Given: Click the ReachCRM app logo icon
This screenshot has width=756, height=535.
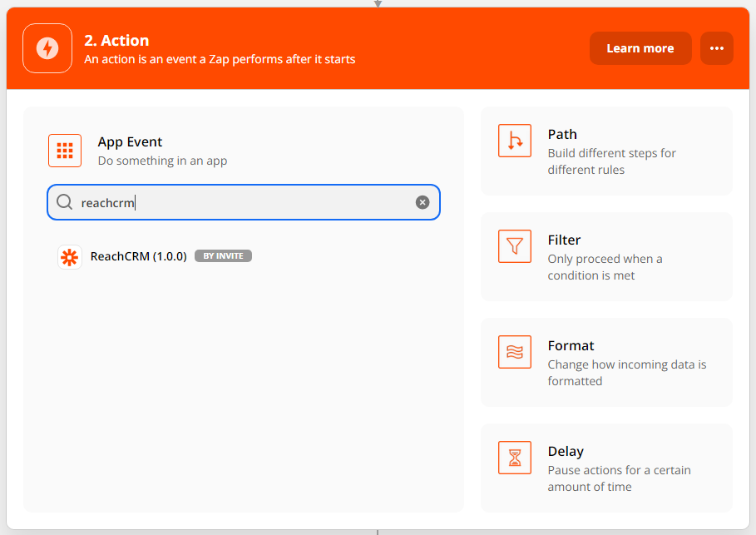Looking at the screenshot, I should [x=70, y=256].
